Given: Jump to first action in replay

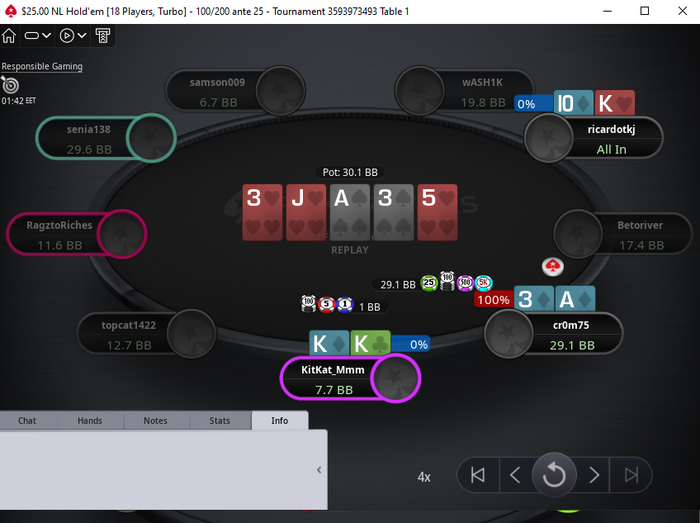Looking at the screenshot, I should (x=478, y=475).
